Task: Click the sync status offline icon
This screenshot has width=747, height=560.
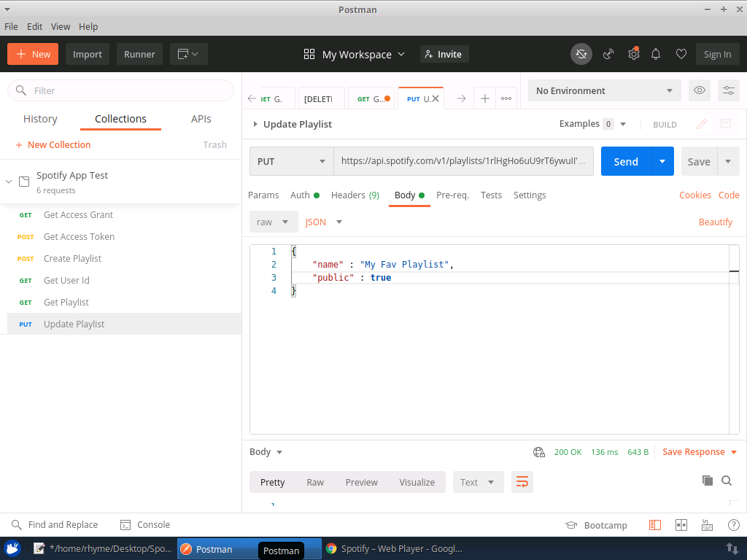Action: click(x=581, y=54)
